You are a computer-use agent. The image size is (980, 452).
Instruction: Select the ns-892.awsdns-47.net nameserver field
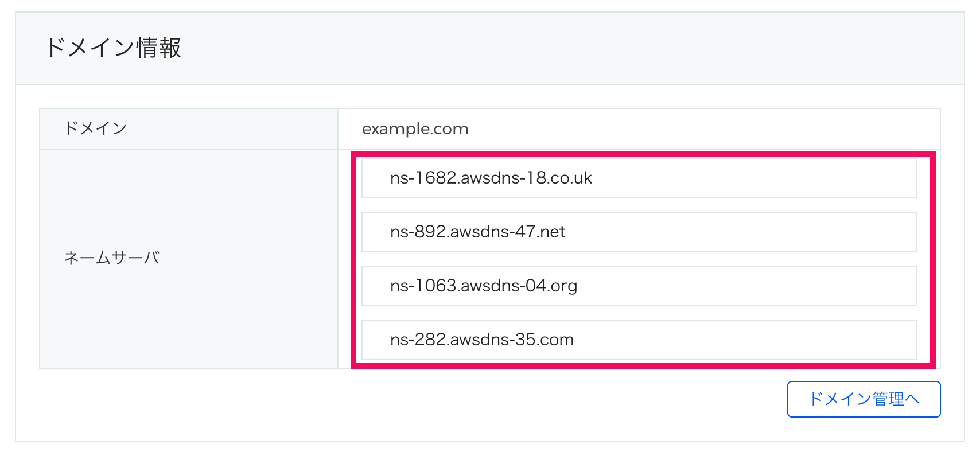639,232
